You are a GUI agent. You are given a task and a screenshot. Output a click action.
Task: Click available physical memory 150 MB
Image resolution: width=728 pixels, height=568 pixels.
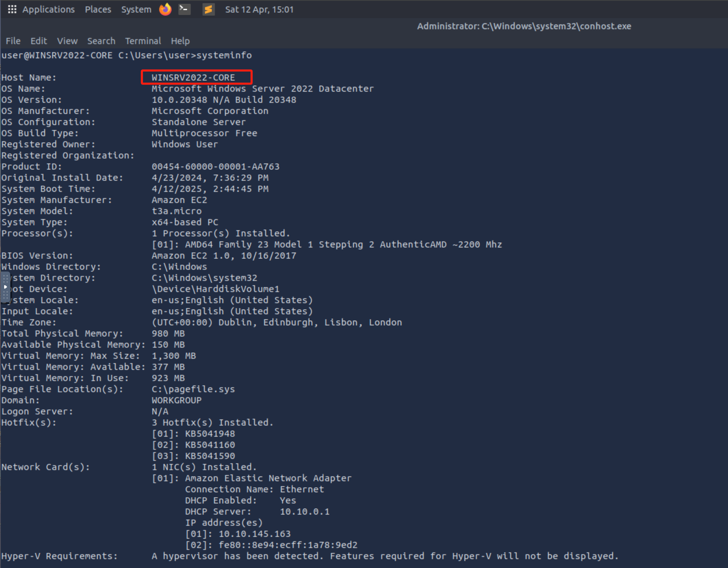[x=168, y=345]
